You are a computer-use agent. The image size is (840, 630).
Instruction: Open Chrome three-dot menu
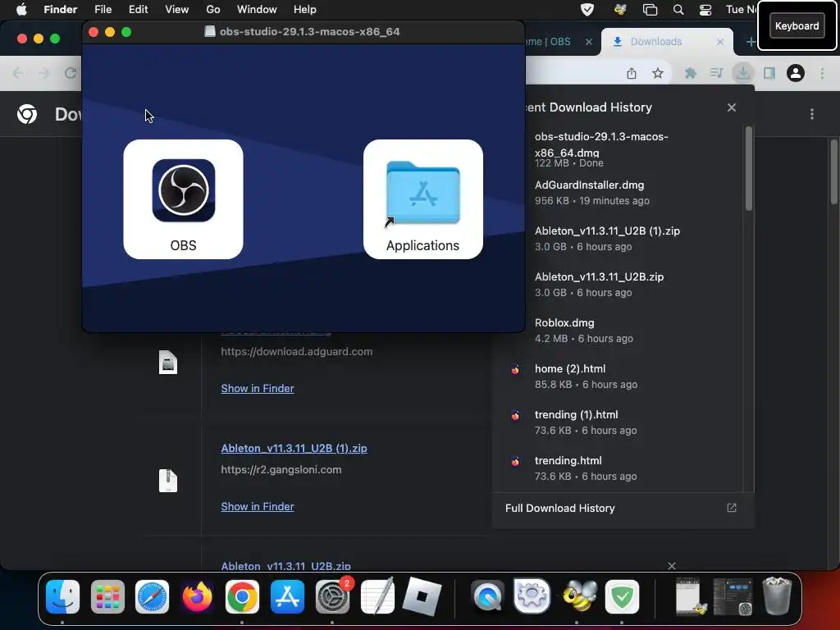[x=822, y=73]
